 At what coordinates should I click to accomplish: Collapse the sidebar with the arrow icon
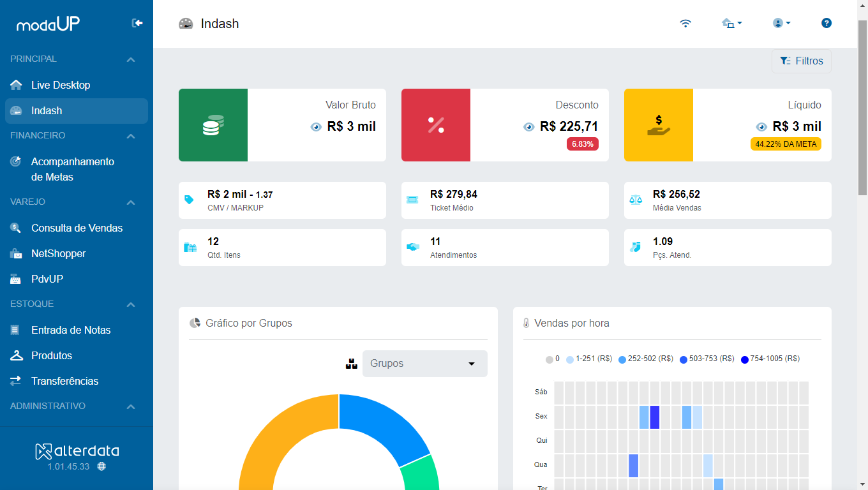click(137, 23)
